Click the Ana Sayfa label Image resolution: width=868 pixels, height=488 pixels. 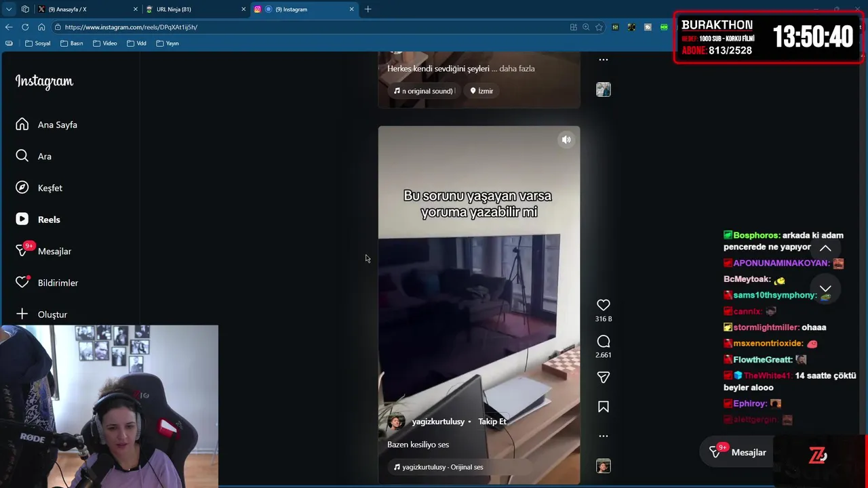point(58,125)
